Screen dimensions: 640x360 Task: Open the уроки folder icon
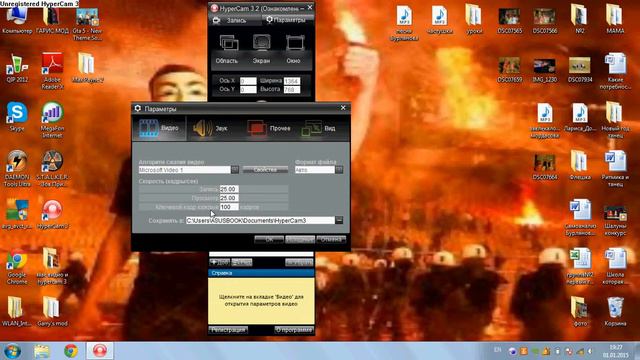pos(473,19)
